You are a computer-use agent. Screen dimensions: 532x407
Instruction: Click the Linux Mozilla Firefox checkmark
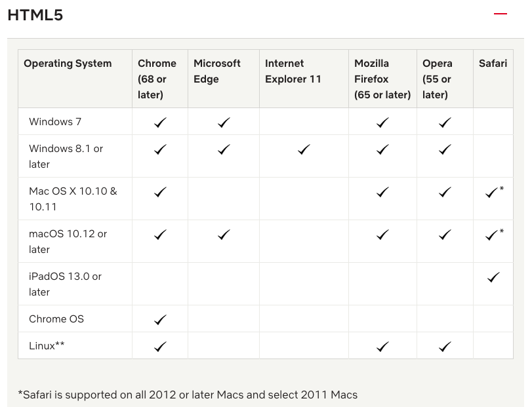(x=382, y=347)
